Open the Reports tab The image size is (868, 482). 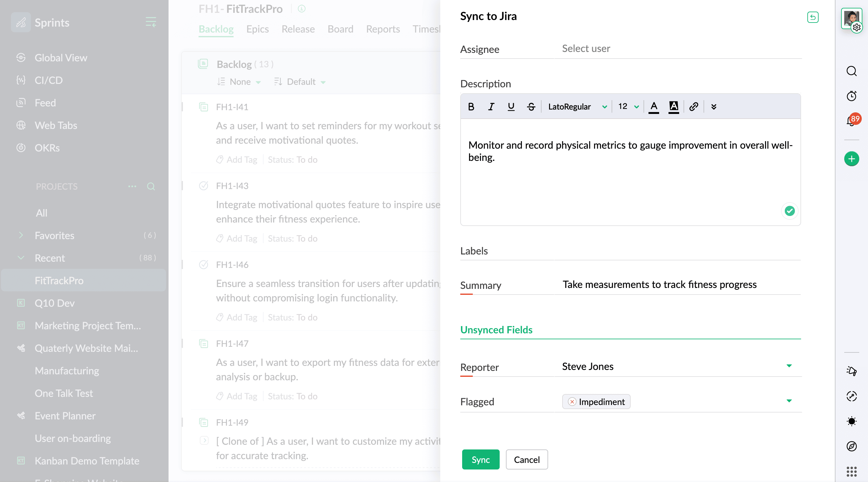pyautogui.click(x=383, y=29)
